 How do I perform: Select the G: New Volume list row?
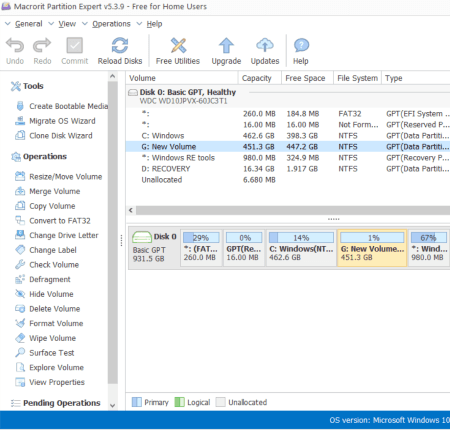(x=288, y=147)
